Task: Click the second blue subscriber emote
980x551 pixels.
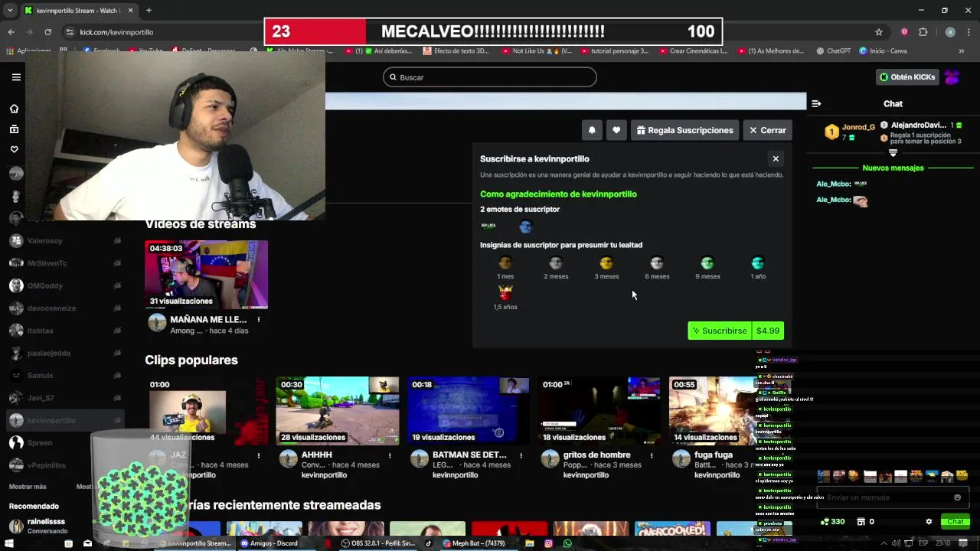Action: [x=525, y=226]
